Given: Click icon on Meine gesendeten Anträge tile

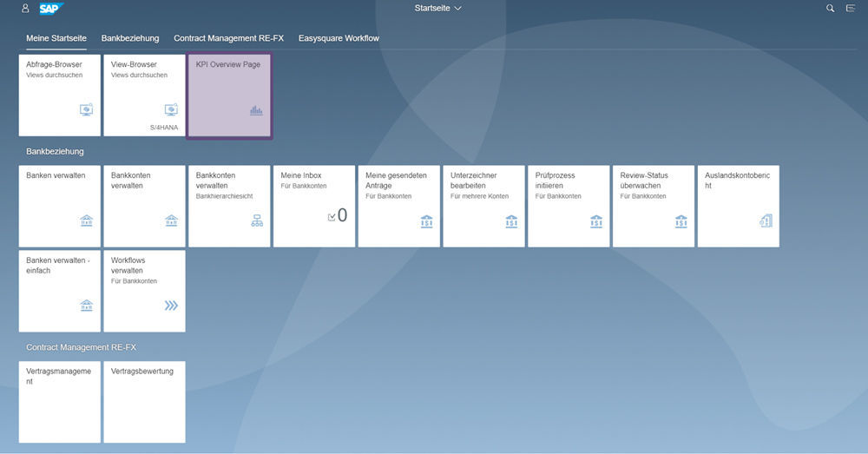Looking at the screenshot, I should coord(426,221).
